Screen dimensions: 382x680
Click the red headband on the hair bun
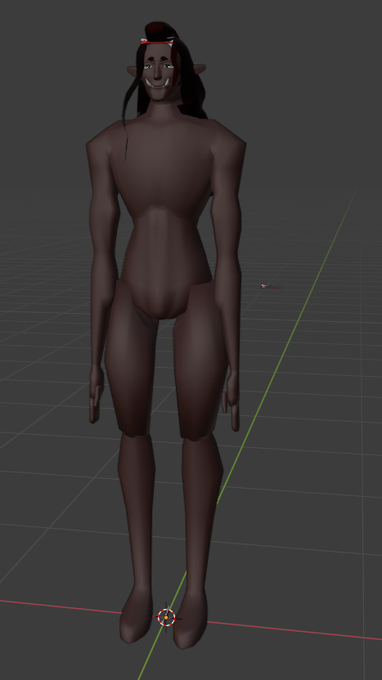click(157, 42)
